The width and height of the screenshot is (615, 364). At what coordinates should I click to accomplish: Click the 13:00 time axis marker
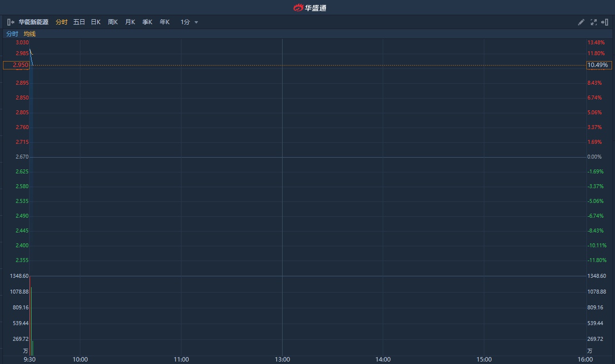pyautogui.click(x=282, y=360)
